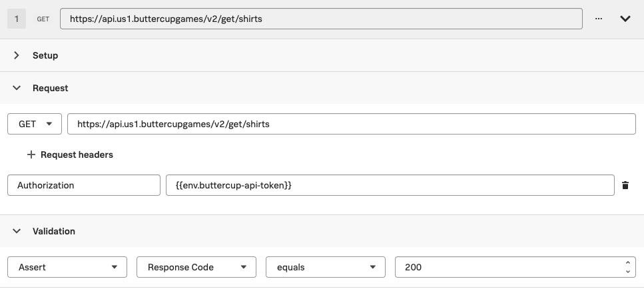Viewport: 644px width, 291px height.
Task: Open the Response Code dropdown
Action: (196, 267)
